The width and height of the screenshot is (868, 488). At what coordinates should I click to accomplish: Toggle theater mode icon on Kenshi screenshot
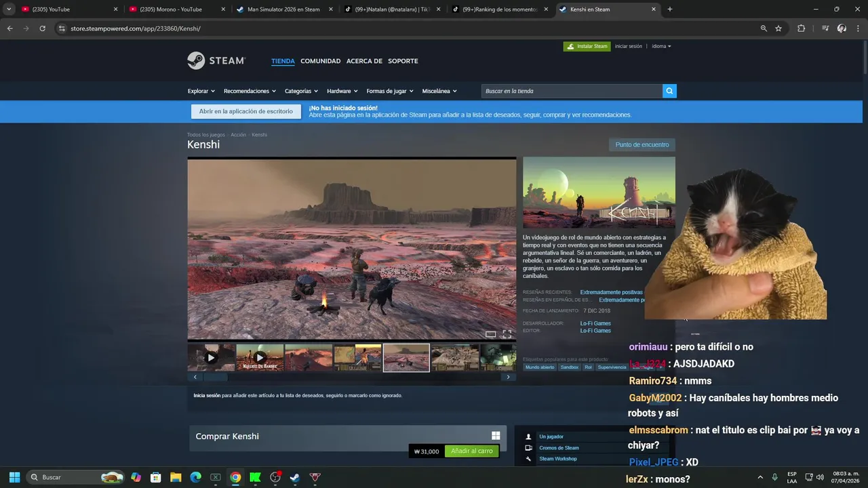pyautogui.click(x=490, y=334)
